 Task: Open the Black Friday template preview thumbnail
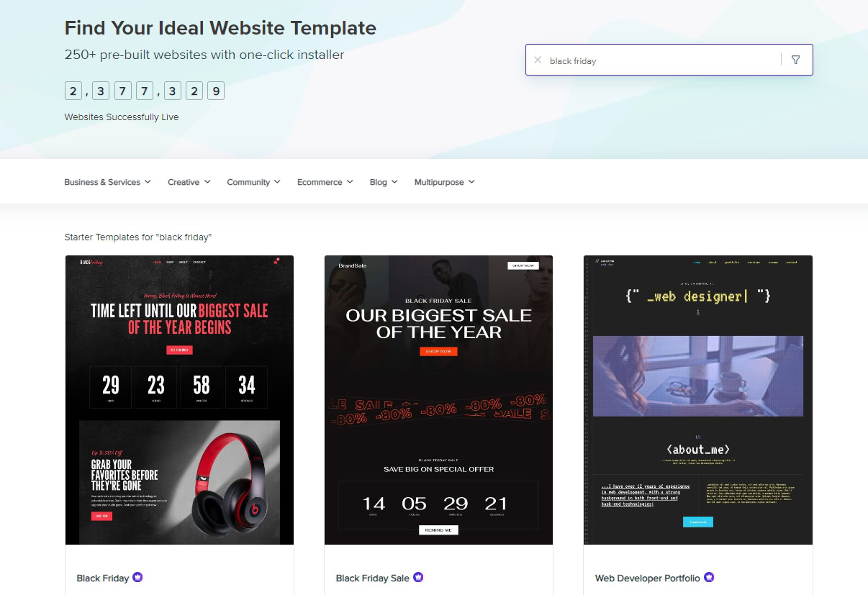point(179,400)
